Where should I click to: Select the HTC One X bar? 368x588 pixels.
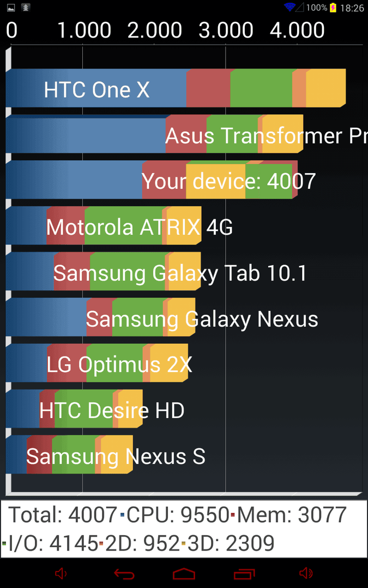pyautogui.click(x=176, y=88)
